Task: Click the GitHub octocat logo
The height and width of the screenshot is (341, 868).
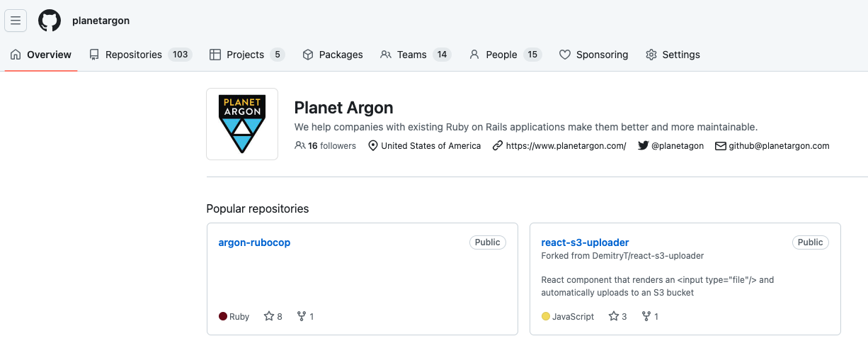Action: point(50,21)
